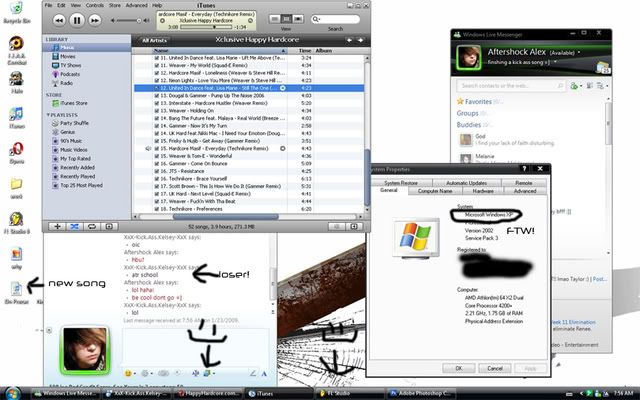The width and height of the screenshot is (640, 400).
Task: Switch to Hardware tab in System Properties
Action: pyautogui.click(x=484, y=190)
